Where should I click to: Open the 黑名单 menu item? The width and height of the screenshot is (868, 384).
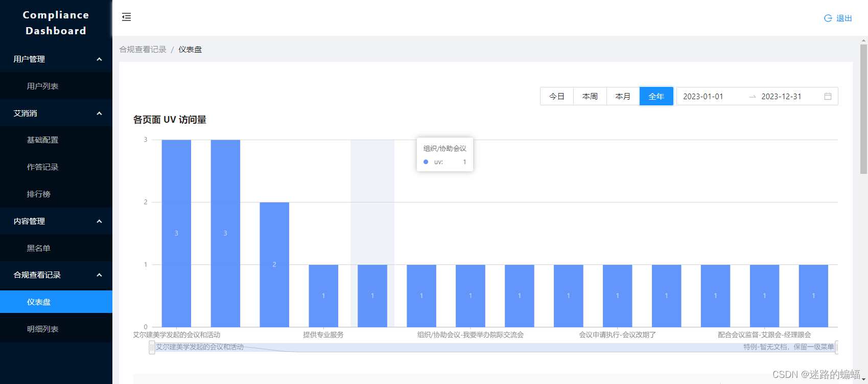pos(56,248)
